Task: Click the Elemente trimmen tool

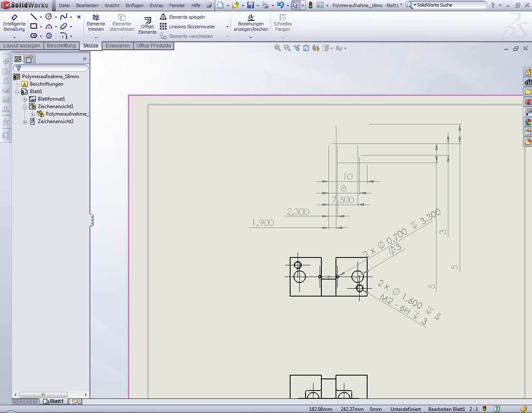Action: point(96,23)
